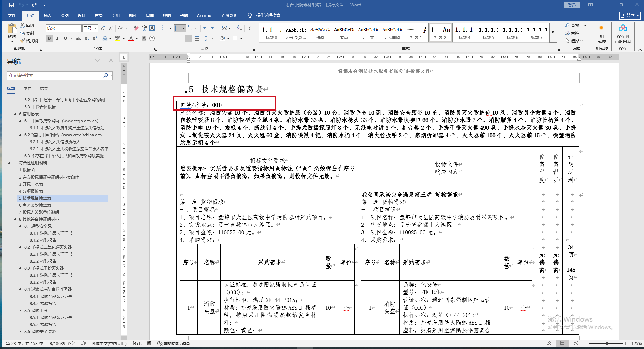
Task: Save the document from the quick access toolbar
Action: point(12,5)
